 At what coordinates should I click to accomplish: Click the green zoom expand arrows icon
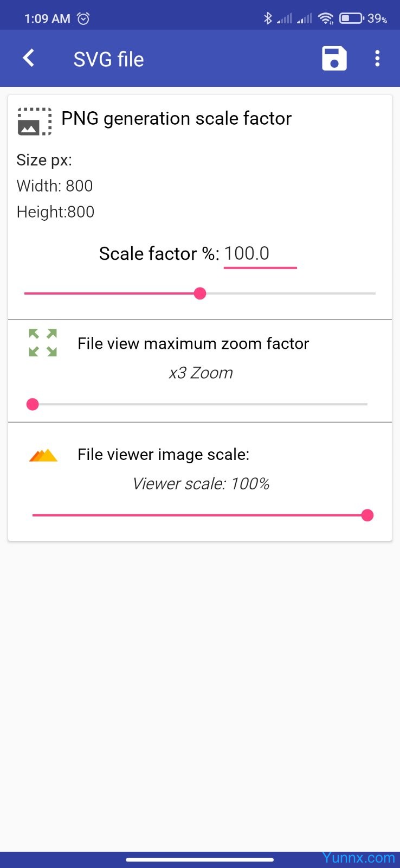pos(43,343)
